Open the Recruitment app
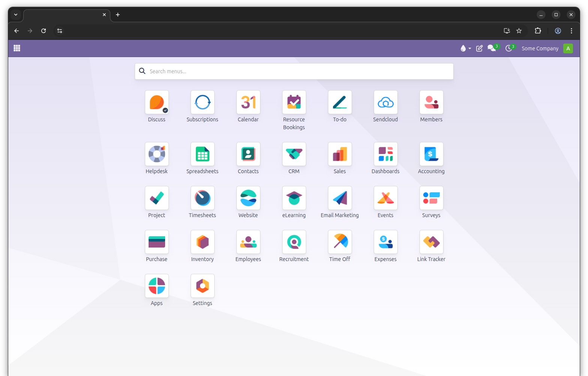Screen dimensions: 588x376 [x=294, y=242]
